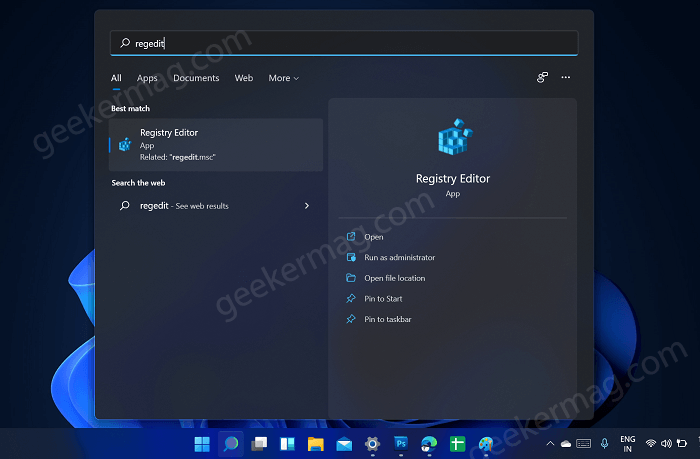The height and width of the screenshot is (459, 700).
Task: Show hidden system tray icons
Action: 550,443
